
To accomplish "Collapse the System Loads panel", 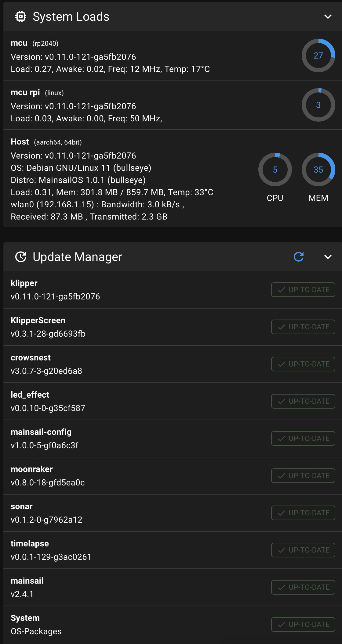I will pyautogui.click(x=327, y=17).
